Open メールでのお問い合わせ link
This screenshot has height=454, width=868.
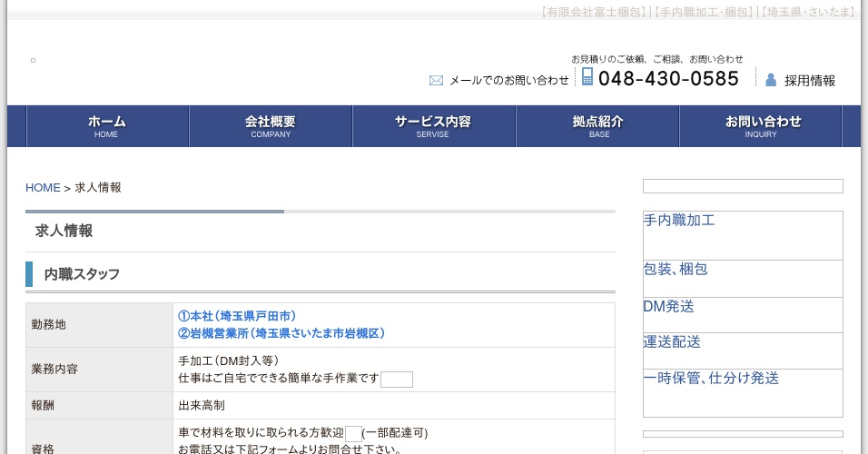click(508, 80)
